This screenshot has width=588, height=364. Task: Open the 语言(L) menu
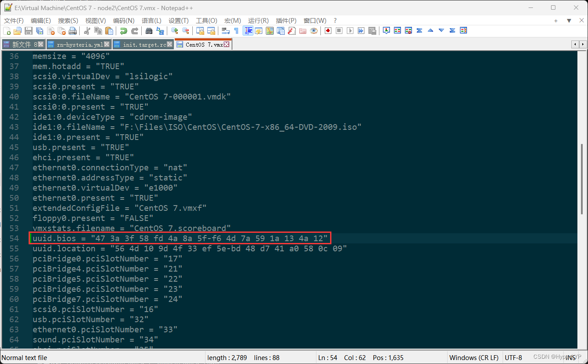point(152,20)
